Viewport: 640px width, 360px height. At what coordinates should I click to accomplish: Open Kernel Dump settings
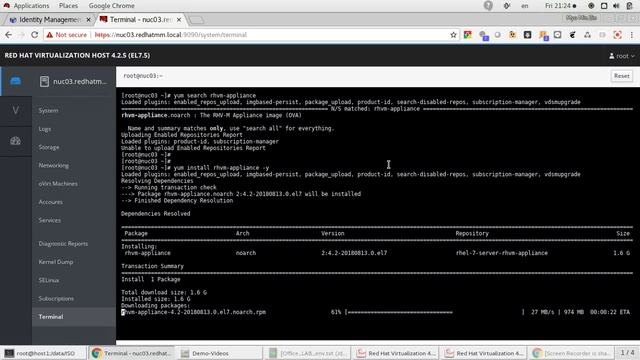(56, 262)
